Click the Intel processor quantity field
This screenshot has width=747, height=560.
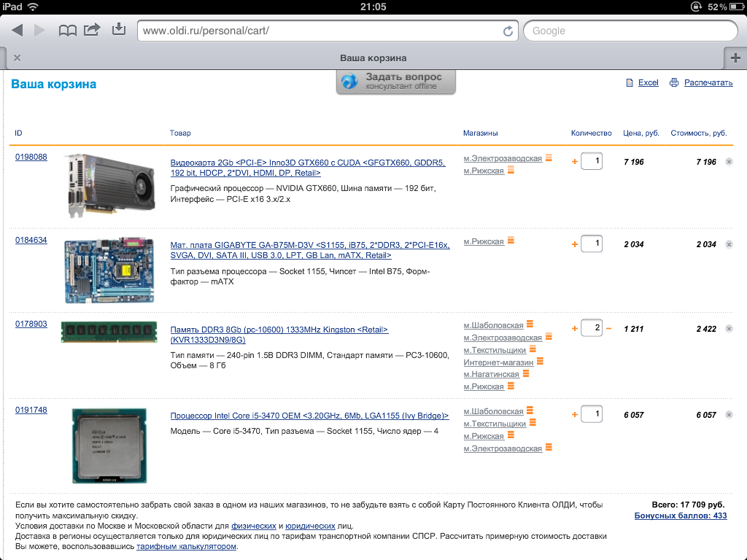click(x=592, y=414)
